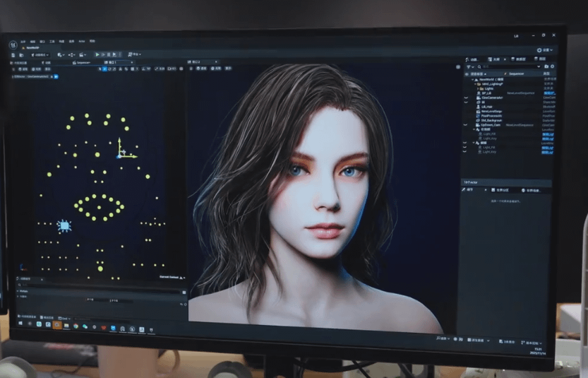The width and height of the screenshot is (588, 378).
Task: Click the eject play icon
Action: point(114,55)
